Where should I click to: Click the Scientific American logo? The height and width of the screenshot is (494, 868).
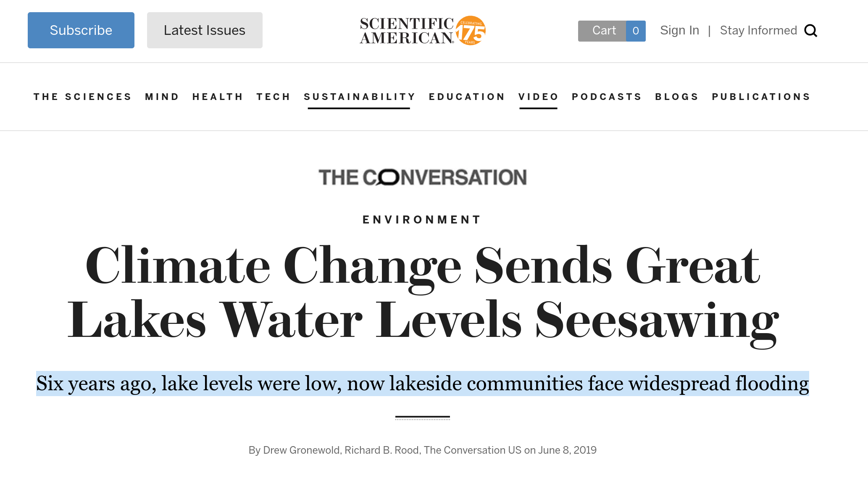pyautogui.click(x=407, y=31)
